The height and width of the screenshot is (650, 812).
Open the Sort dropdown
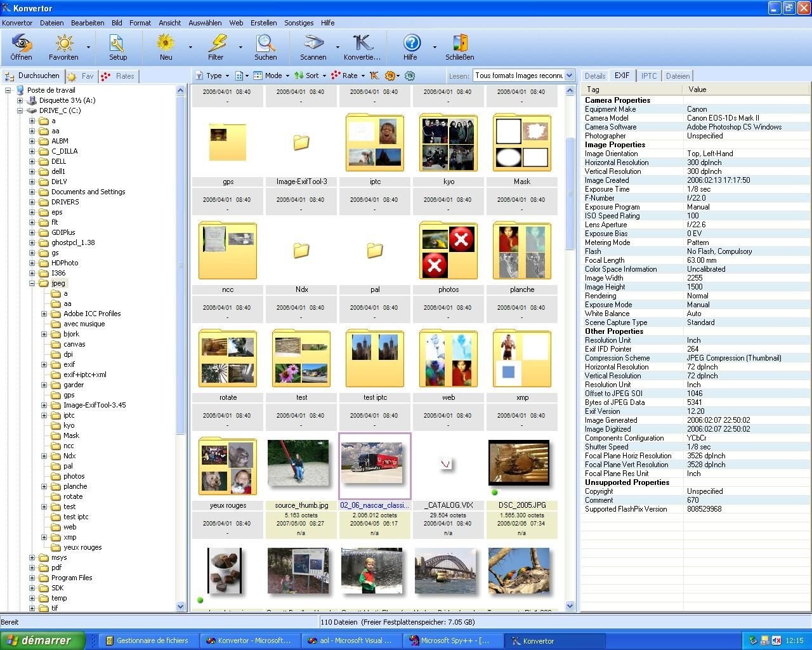(x=311, y=76)
